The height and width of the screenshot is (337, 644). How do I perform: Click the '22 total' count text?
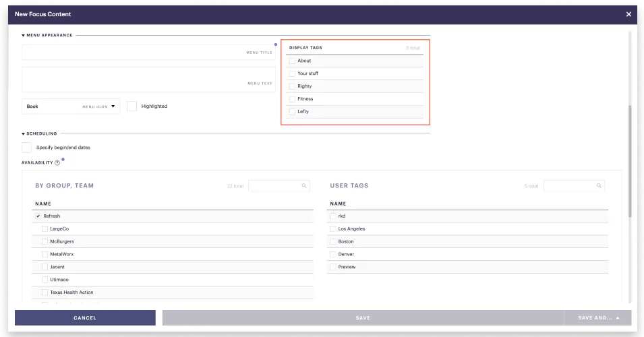click(x=235, y=186)
